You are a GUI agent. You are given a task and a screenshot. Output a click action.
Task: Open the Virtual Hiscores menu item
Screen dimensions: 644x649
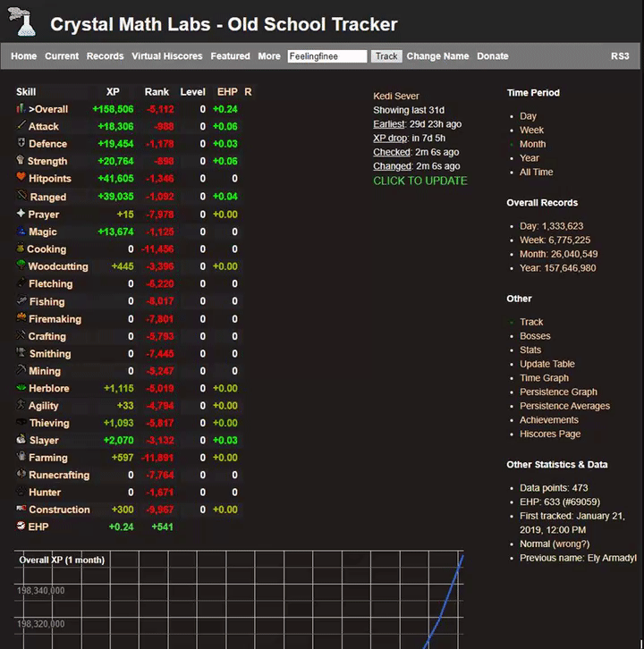(167, 56)
